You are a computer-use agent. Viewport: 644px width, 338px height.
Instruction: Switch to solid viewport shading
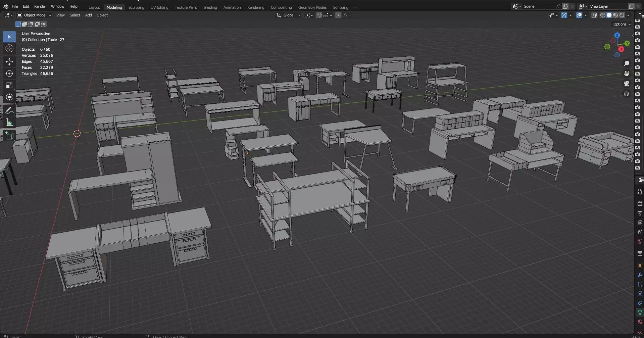click(x=609, y=15)
